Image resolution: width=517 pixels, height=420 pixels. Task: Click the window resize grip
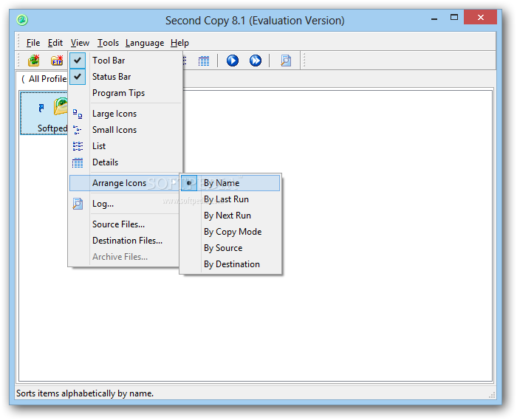493,395
